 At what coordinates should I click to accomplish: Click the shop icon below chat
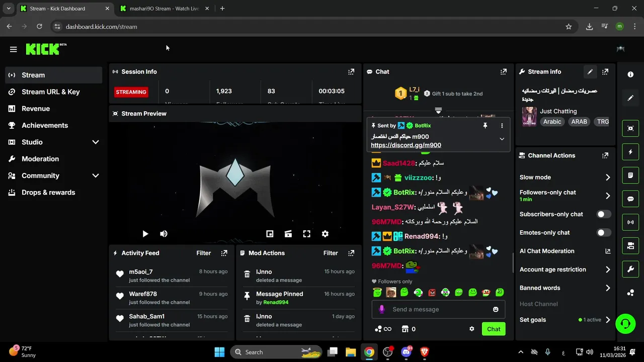pyautogui.click(x=405, y=329)
